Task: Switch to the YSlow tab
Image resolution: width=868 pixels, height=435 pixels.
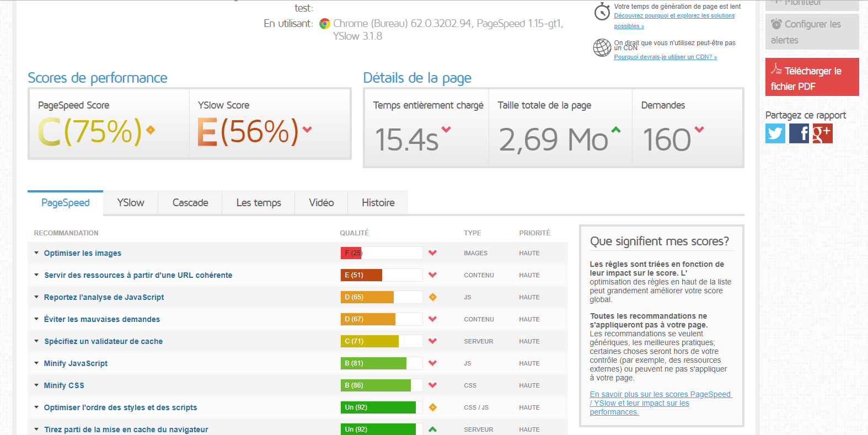Action: tap(131, 202)
